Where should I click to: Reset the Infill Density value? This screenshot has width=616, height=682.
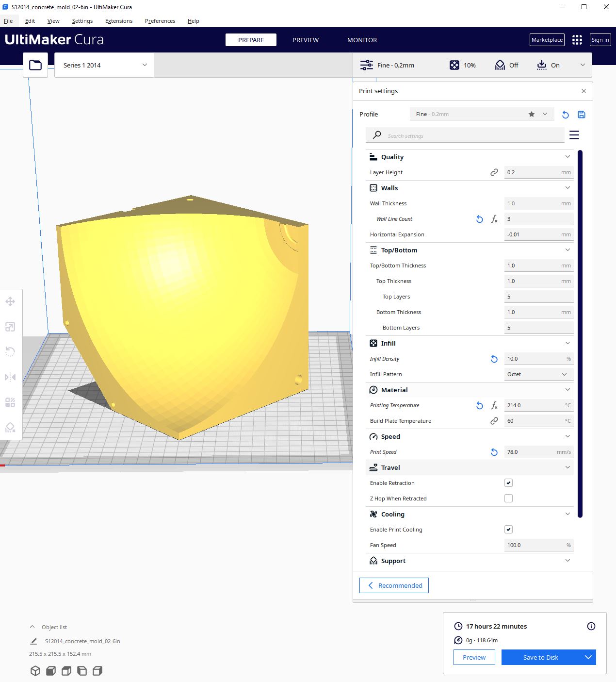click(494, 359)
